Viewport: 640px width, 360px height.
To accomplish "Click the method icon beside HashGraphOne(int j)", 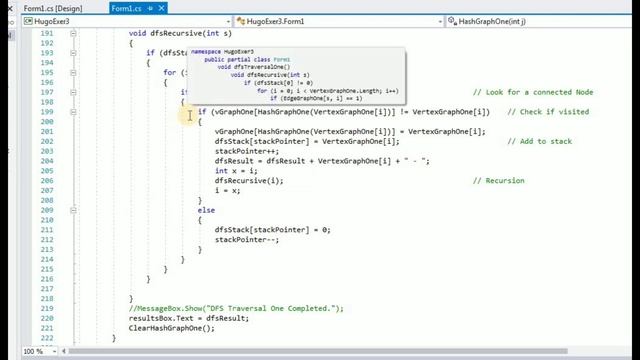I will (x=452, y=21).
